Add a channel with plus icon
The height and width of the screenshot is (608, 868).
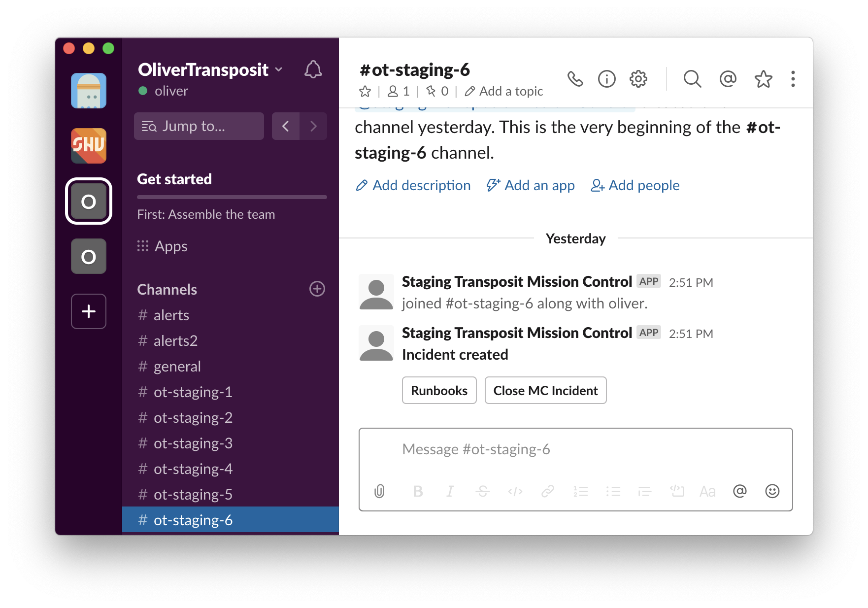(x=317, y=289)
